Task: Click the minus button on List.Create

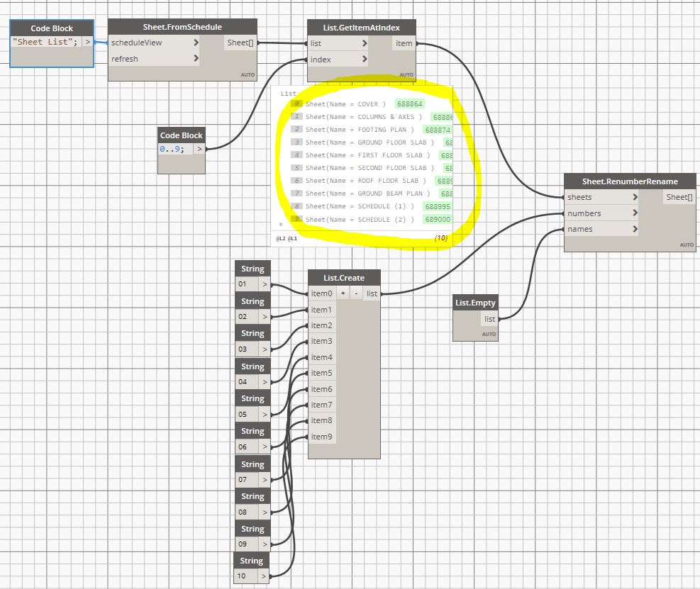Action: (356, 293)
